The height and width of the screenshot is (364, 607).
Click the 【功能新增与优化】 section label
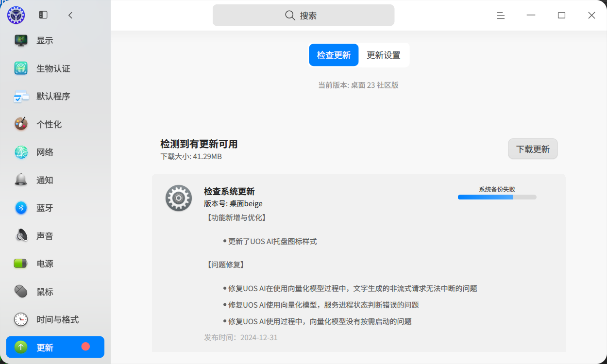(x=236, y=217)
